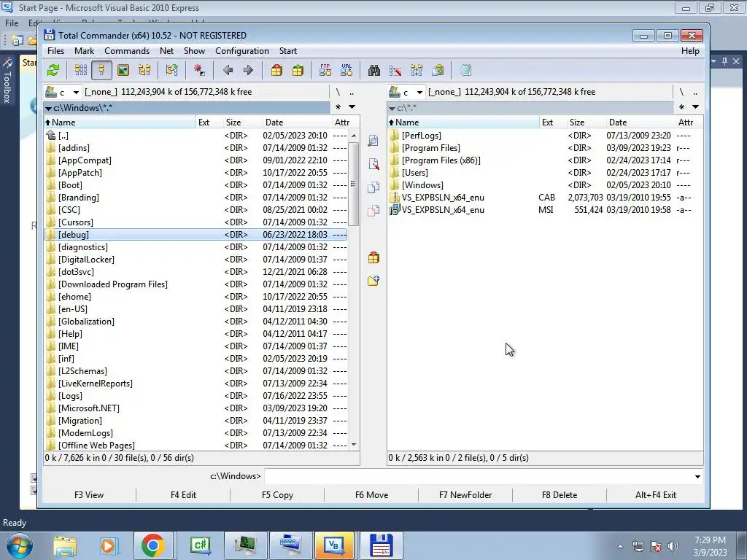Viewport: 747px width, 560px height.
Task: Click the Pack files toolbar icon
Action: click(276, 71)
